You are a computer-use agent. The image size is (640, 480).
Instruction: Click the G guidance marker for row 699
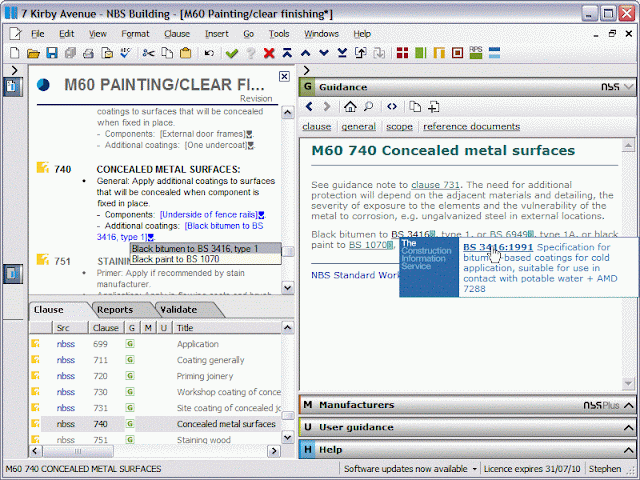[130, 344]
